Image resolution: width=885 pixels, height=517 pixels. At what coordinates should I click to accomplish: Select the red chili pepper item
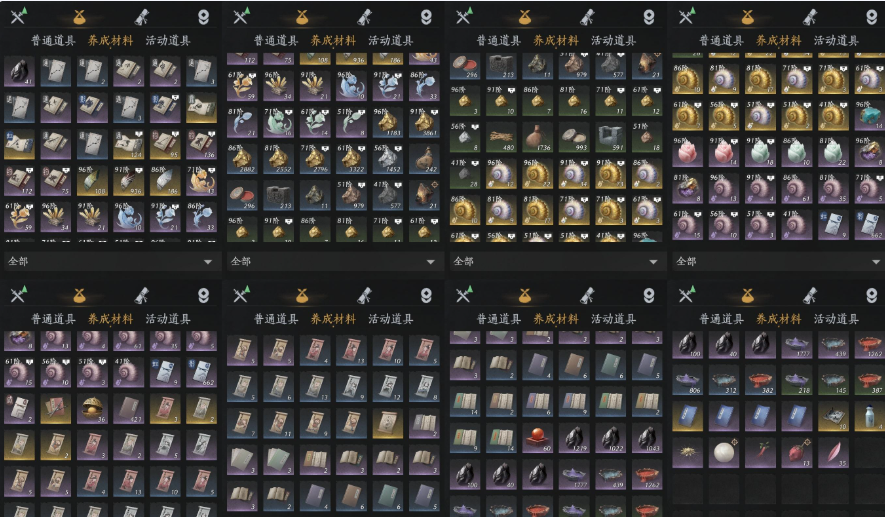[x=760, y=453]
